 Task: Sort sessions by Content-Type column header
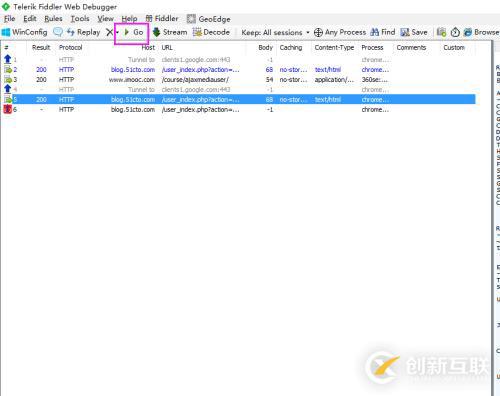[334, 47]
